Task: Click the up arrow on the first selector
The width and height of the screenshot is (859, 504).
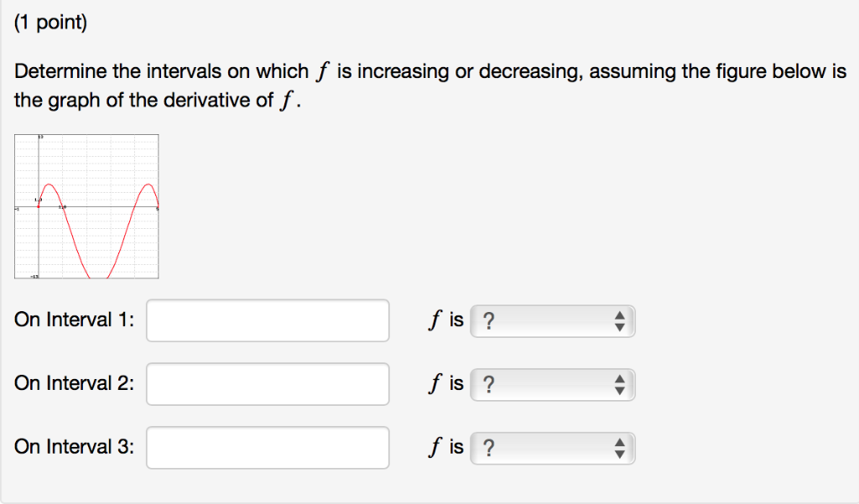Action: (x=619, y=315)
